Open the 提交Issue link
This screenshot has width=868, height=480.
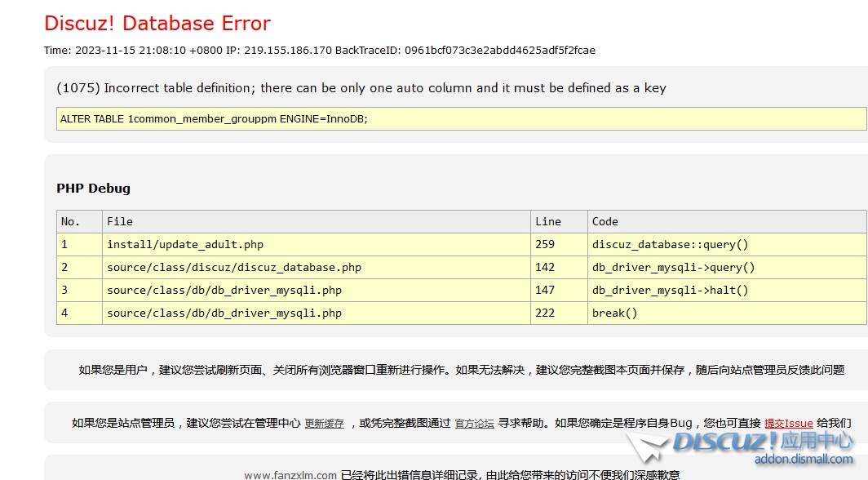pos(788,424)
